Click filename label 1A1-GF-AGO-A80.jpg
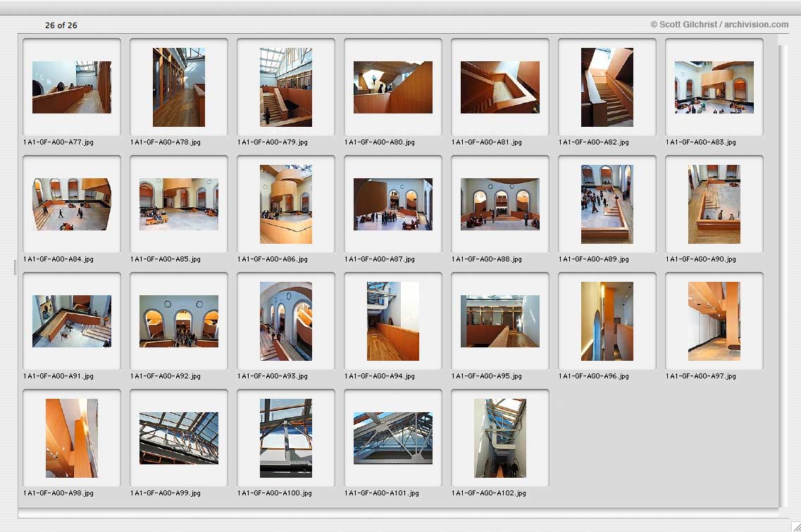Image resolution: width=801 pixels, height=532 pixels. pos(380,142)
